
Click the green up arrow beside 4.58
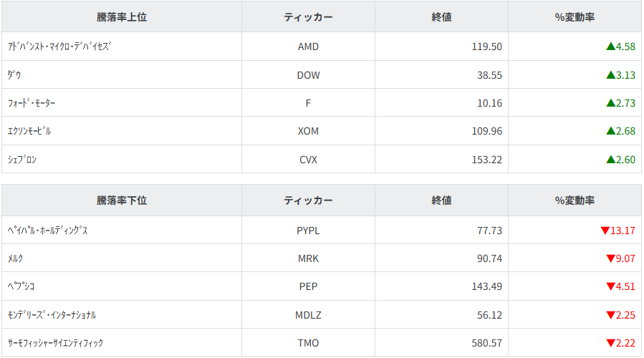[x=610, y=47]
